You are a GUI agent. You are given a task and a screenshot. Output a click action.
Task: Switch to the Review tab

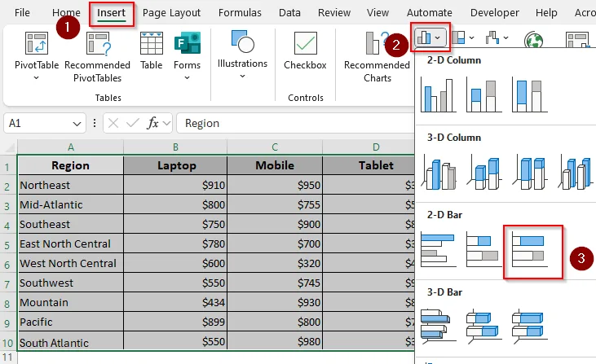point(334,12)
